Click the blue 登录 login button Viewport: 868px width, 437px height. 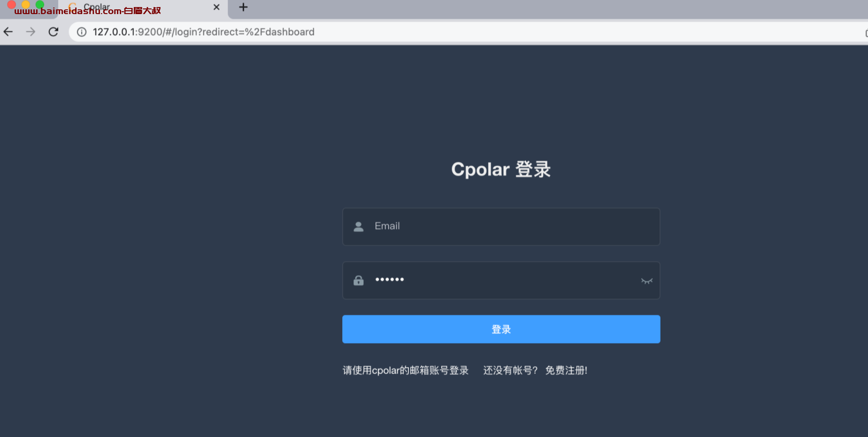point(501,329)
